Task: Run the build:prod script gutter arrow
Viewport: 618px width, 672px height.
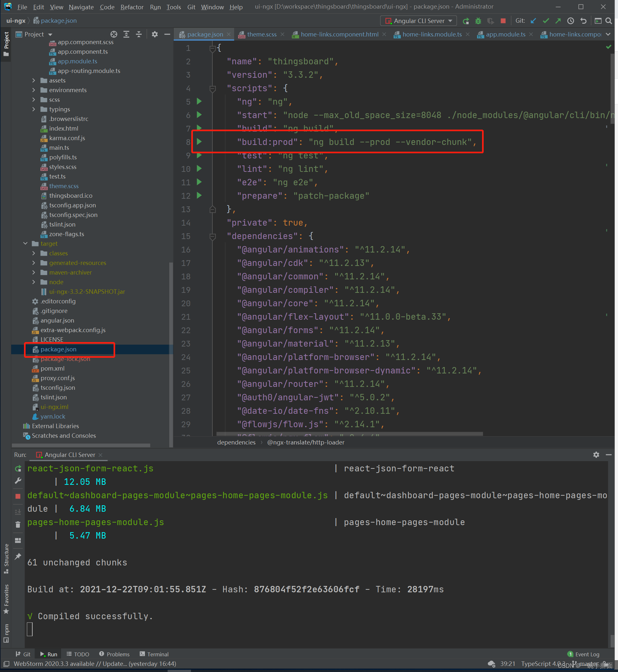Action: tap(199, 142)
